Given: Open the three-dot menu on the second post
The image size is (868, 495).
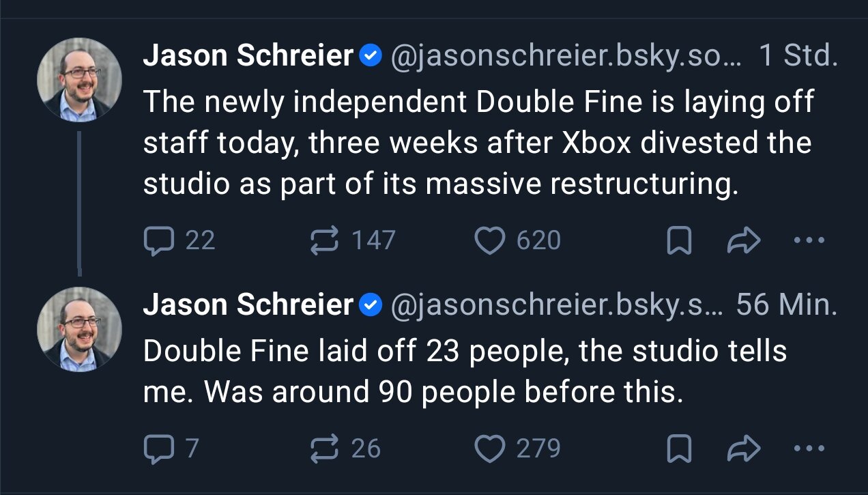Looking at the screenshot, I should point(810,449).
